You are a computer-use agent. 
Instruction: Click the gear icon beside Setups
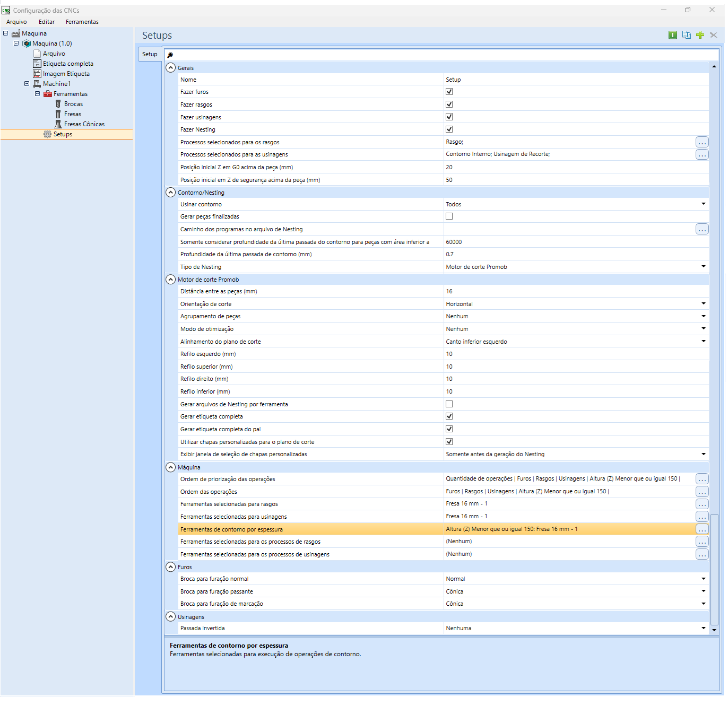[x=48, y=134]
